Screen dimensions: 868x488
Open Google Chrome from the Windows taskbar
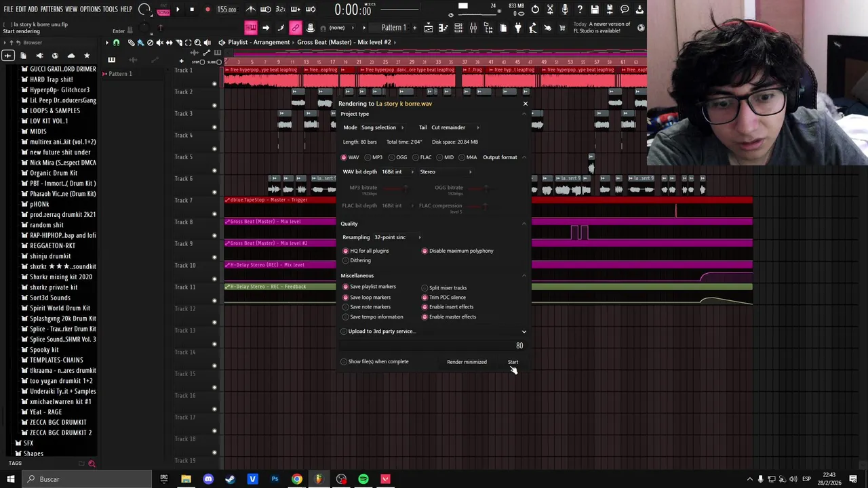(297, 479)
